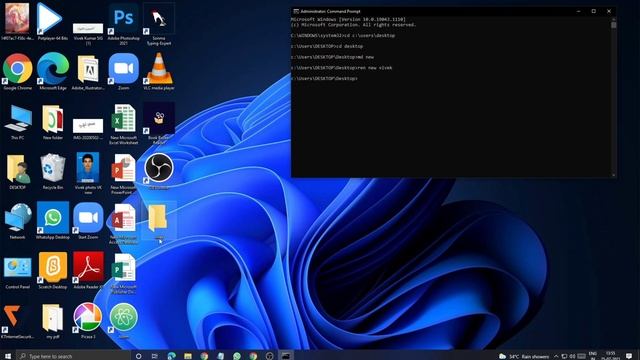This screenshot has height=360, width=640.
Task: Click the 'ren new vivek' command line
Action: click(x=342, y=68)
